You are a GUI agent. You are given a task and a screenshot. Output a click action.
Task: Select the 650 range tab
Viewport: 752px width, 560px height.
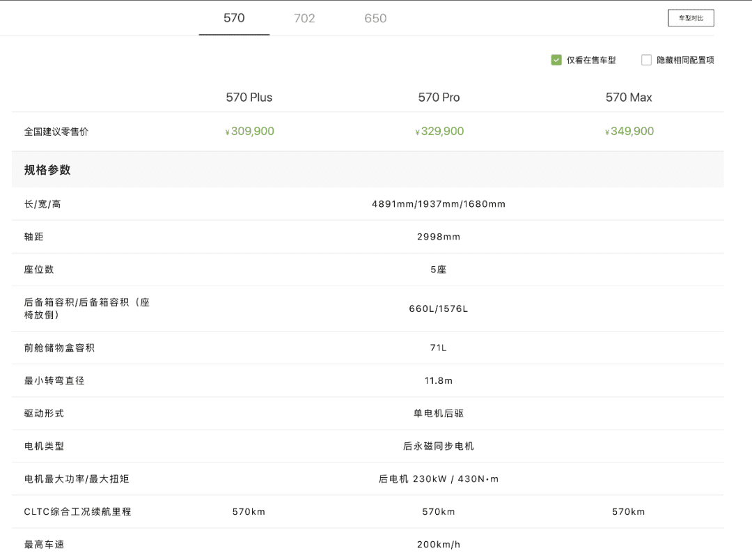point(375,18)
